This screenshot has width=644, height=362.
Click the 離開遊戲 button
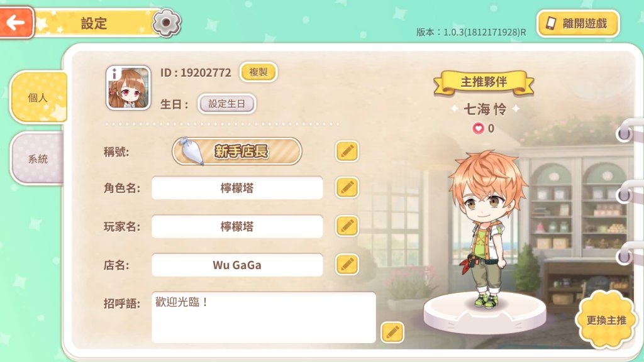tap(579, 23)
